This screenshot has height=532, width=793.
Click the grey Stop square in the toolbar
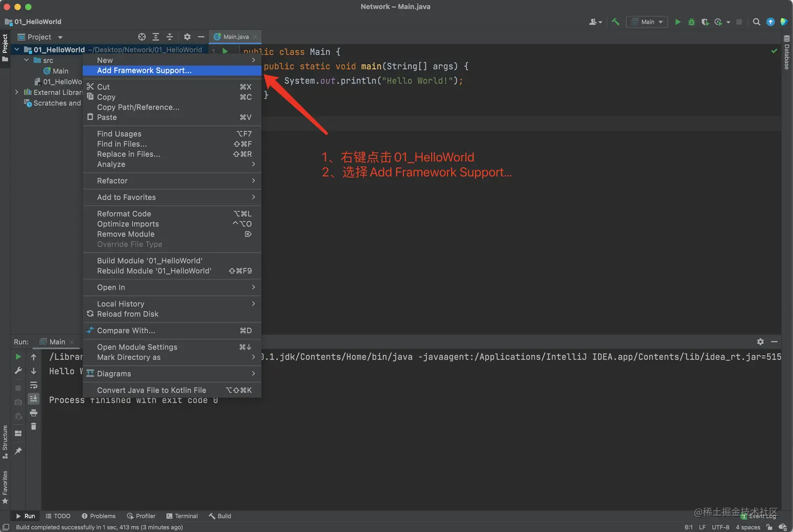(739, 22)
